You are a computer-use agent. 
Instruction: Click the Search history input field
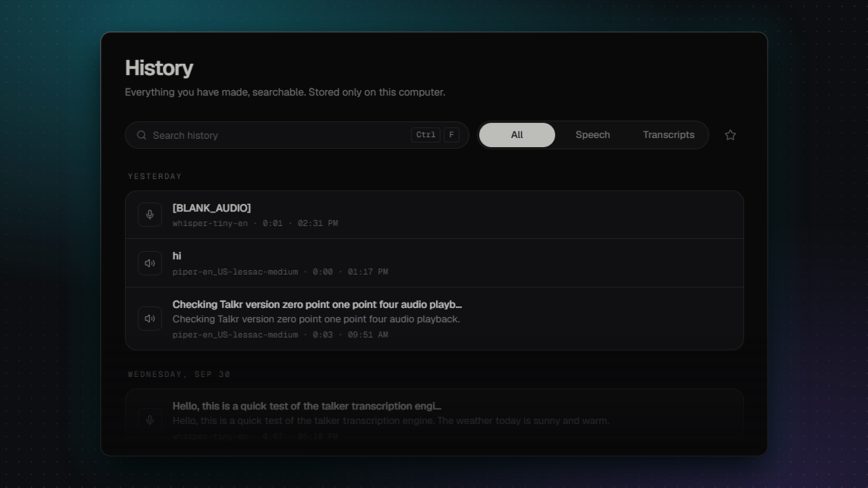tap(297, 135)
